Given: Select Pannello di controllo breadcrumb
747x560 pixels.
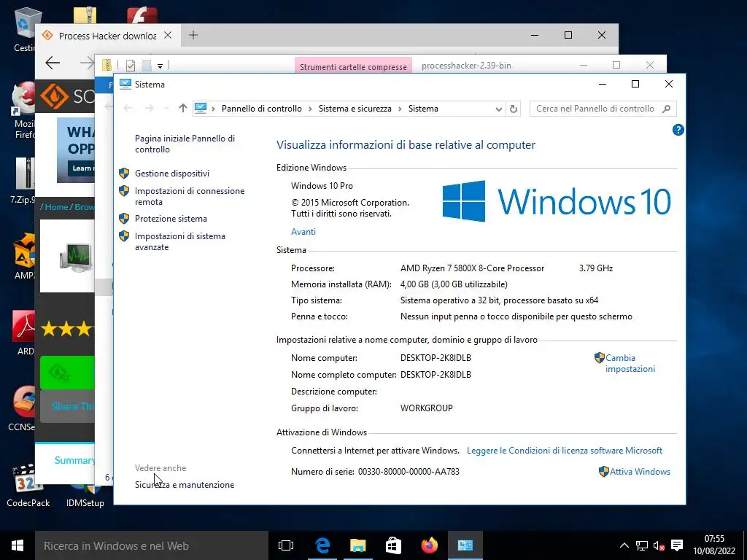Looking at the screenshot, I should [262, 109].
